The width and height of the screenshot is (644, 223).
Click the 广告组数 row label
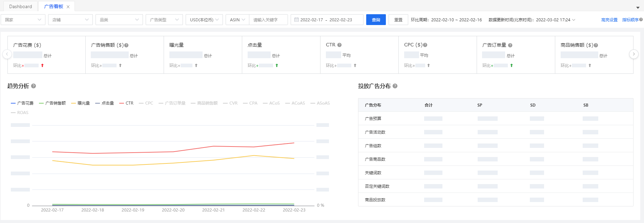[373, 146]
